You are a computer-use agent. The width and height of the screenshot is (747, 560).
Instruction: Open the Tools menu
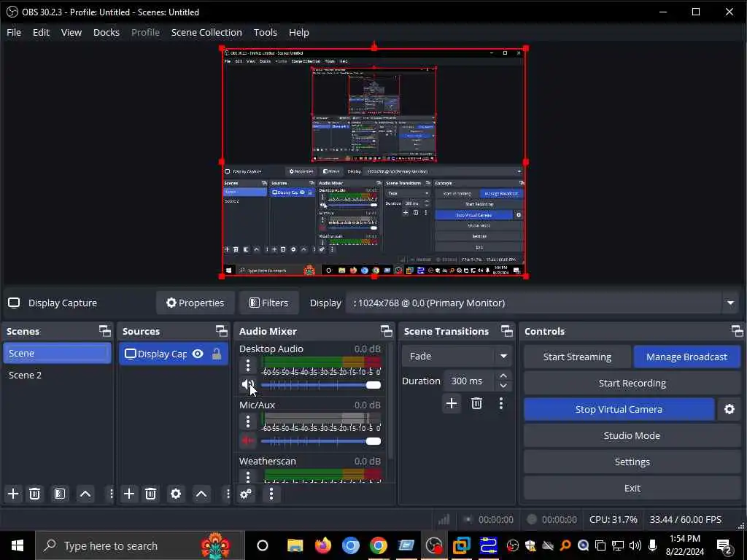[x=266, y=32]
